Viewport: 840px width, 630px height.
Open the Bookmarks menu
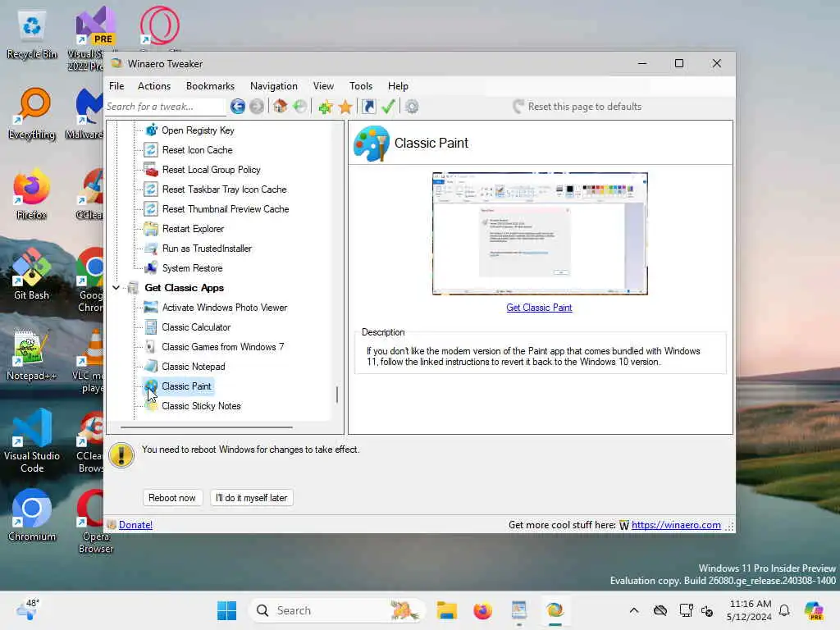coord(210,86)
